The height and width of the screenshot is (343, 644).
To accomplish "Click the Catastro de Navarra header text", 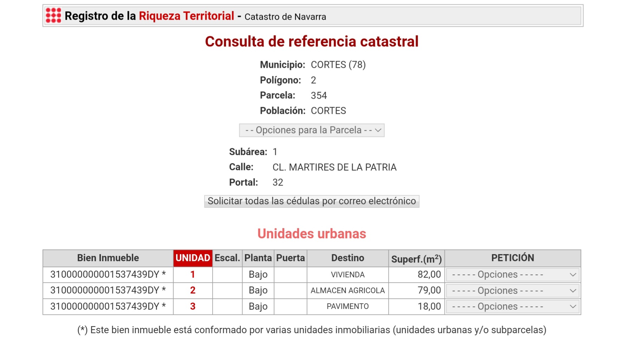I will click(285, 17).
